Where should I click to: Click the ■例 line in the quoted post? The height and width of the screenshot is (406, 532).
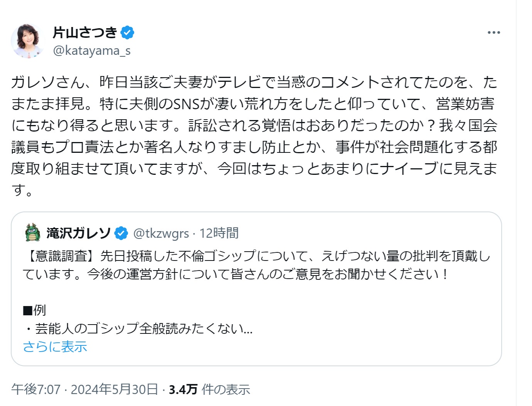tap(35, 310)
